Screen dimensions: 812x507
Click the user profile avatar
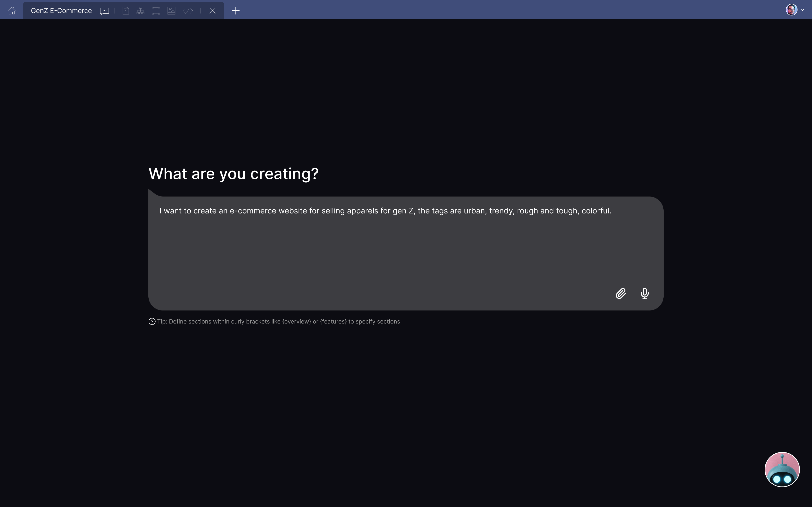[791, 10]
